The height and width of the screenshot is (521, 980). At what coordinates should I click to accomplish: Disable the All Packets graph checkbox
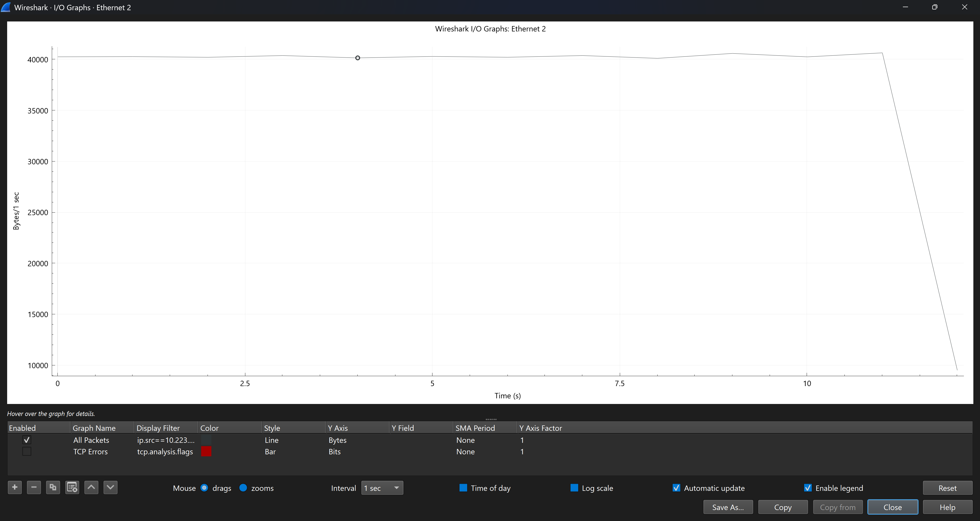click(x=27, y=440)
